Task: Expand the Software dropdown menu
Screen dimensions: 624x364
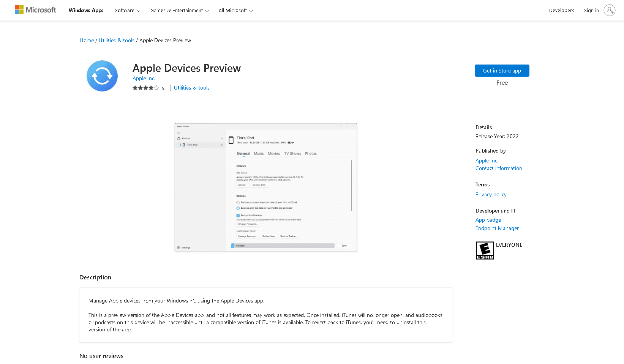Action: point(128,11)
